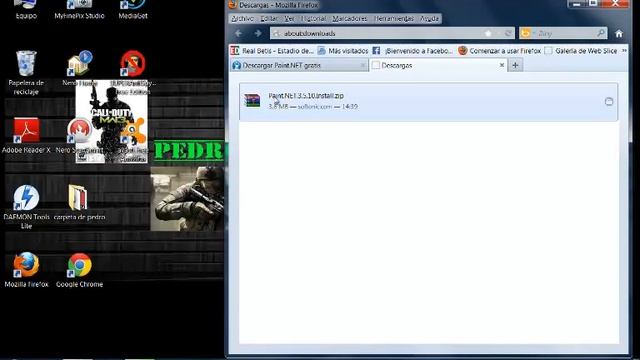Open search engine selector dropdown

(528, 33)
